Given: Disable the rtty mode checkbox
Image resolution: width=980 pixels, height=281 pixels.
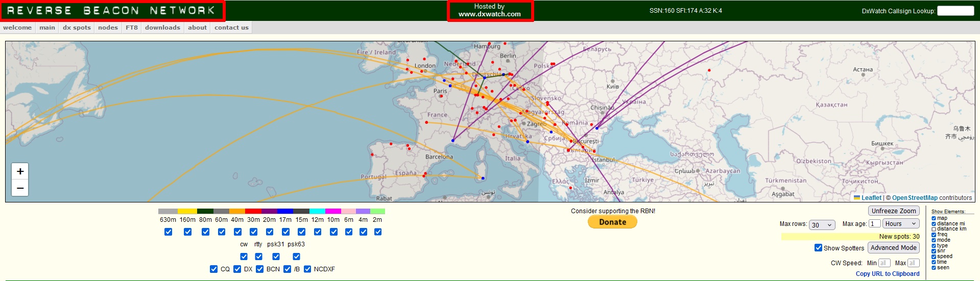Looking at the screenshot, I should tap(258, 257).
